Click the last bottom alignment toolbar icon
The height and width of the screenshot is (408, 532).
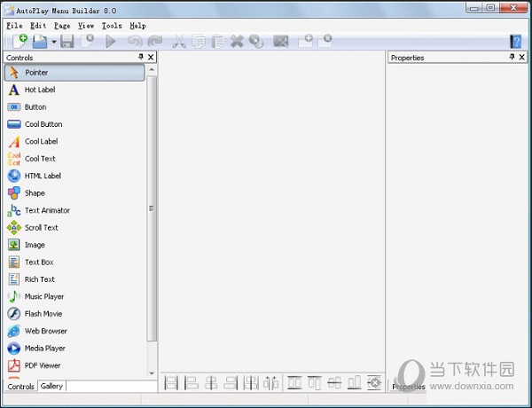pos(374,383)
